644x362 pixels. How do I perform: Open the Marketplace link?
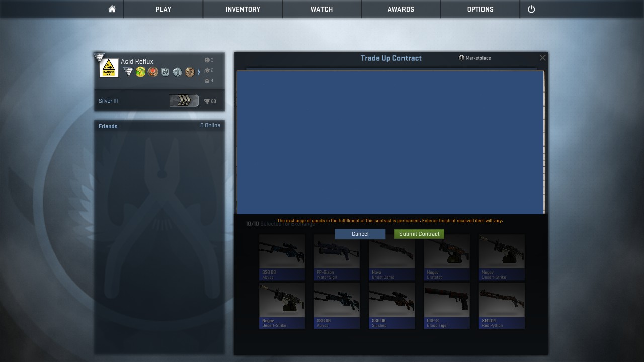[x=478, y=58]
